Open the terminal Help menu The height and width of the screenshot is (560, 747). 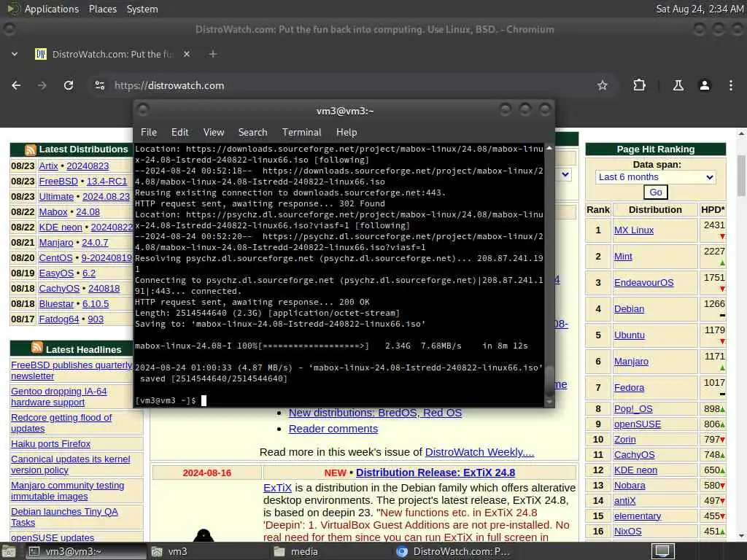(347, 133)
